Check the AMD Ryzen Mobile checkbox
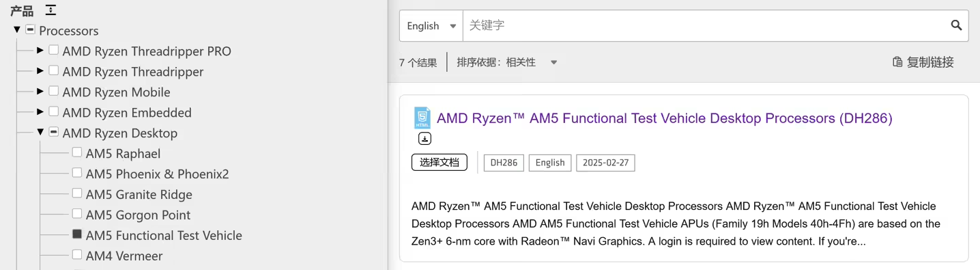Viewport: 980px width, 270px height. pos(53,91)
